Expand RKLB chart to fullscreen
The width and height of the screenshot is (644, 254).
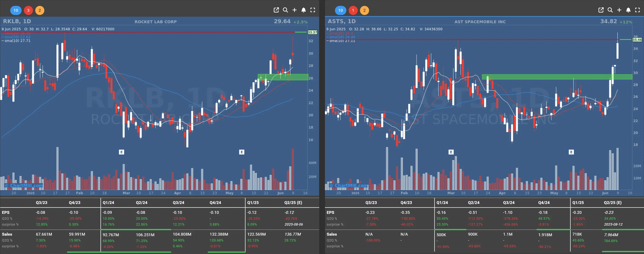click(x=313, y=10)
